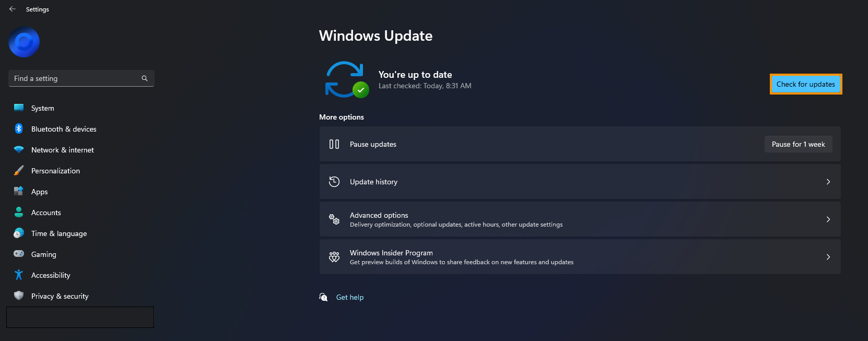The width and height of the screenshot is (868, 341).
Task: Click the Update history clock icon
Action: [x=334, y=182]
